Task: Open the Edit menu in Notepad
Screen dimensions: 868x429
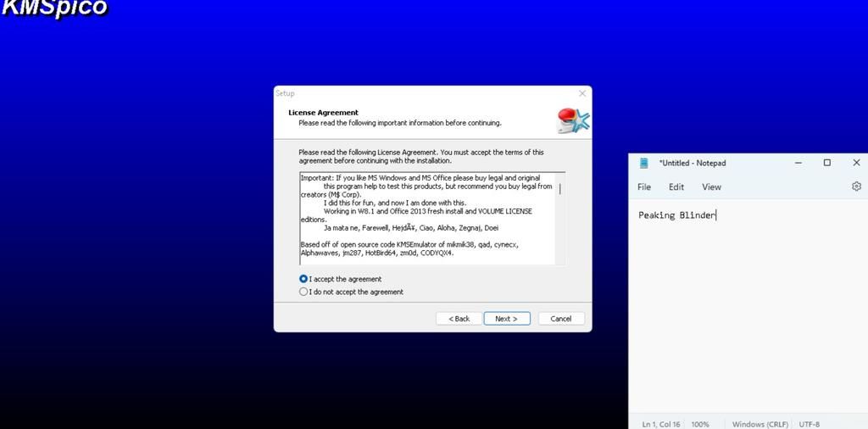Action: pyautogui.click(x=676, y=187)
